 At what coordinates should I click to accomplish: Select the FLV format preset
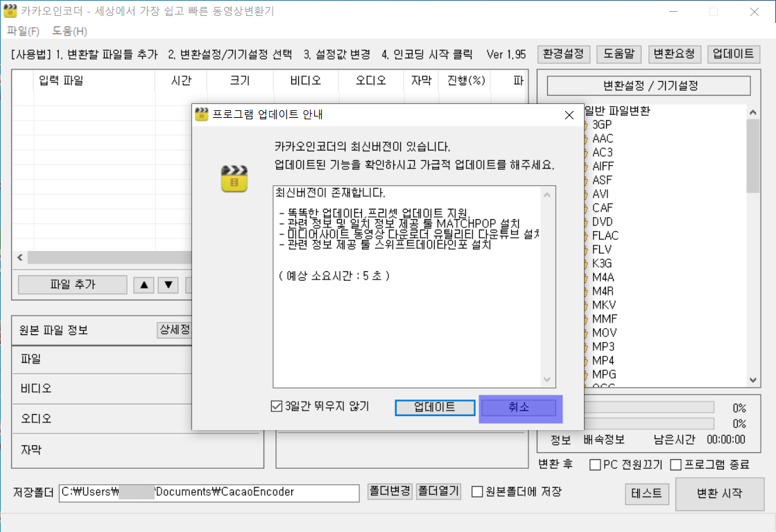pos(602,250)
